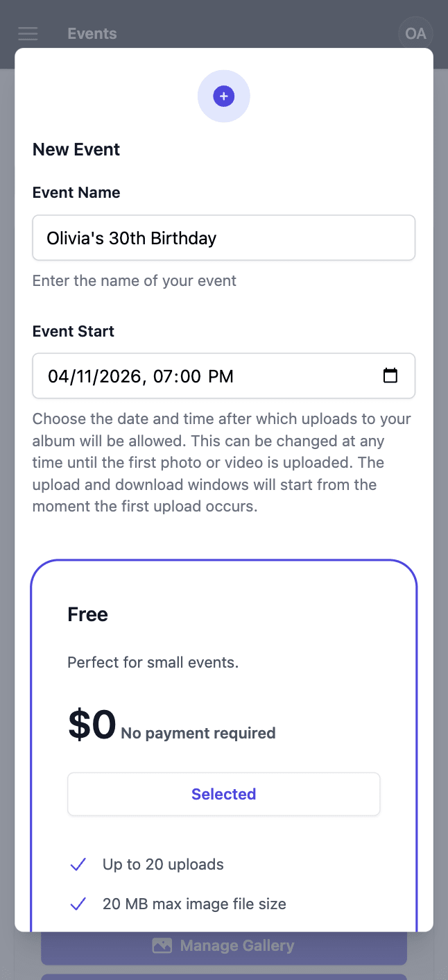Click the Events title in the header
This screenshot has width=448, height=980.
92,33
